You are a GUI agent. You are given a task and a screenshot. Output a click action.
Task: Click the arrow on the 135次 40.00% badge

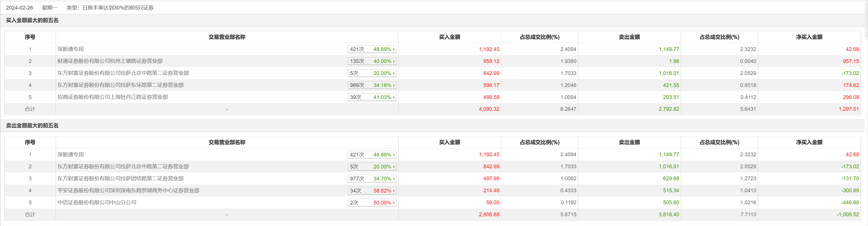394,61
